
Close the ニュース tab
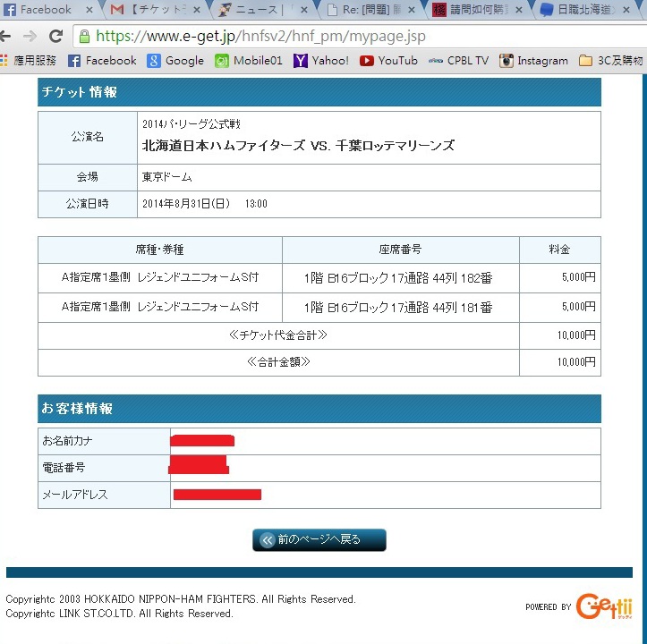(x=304, y=10)
